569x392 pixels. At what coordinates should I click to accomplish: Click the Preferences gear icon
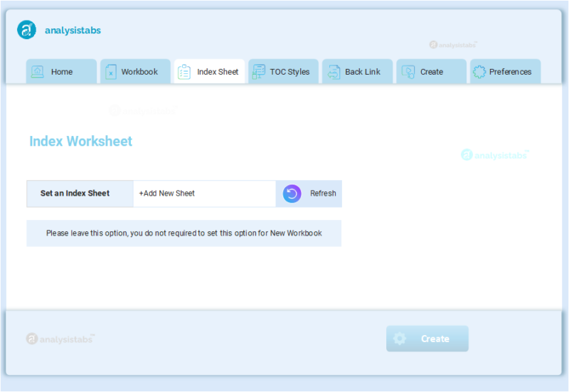coord(479,72)
